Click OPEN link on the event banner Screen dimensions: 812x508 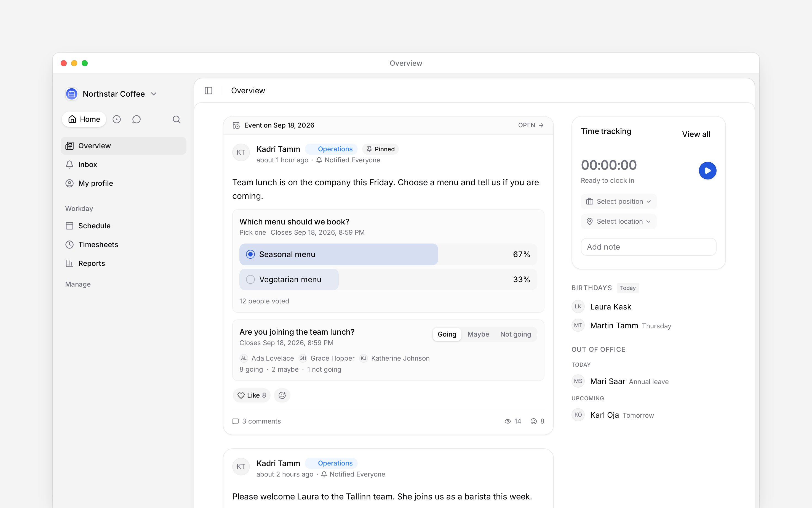point(531,125)
